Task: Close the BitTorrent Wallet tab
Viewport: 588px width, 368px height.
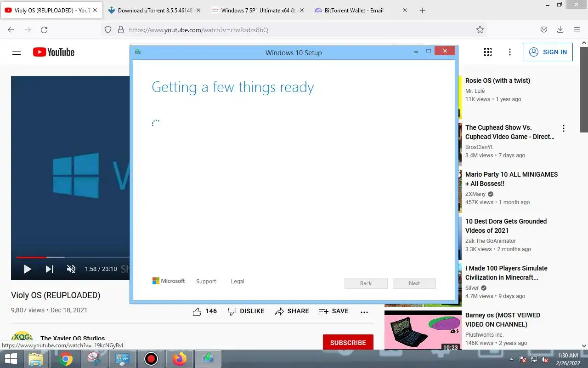Action: (405, 10)
